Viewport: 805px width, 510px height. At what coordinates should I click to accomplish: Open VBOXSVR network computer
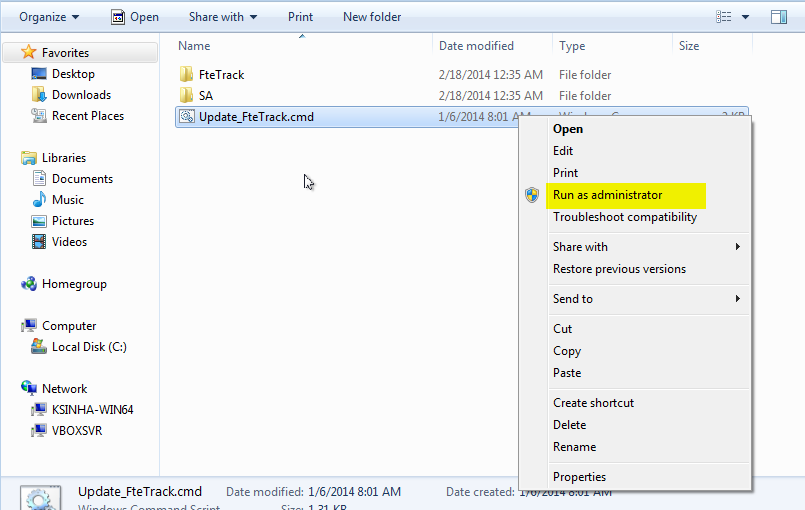77,431
